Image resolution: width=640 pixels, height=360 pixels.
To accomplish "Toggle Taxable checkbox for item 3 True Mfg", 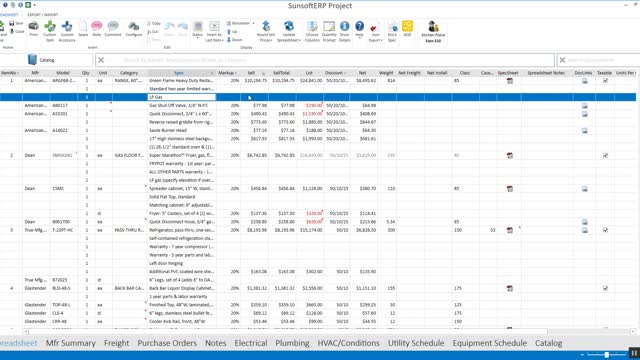I will 605,230.
